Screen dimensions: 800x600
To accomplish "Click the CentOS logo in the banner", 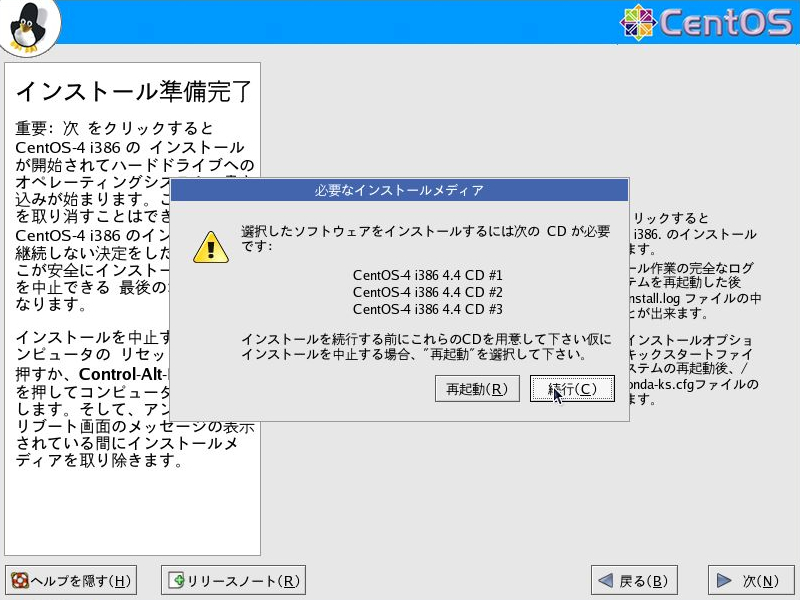I will point(706,22).
